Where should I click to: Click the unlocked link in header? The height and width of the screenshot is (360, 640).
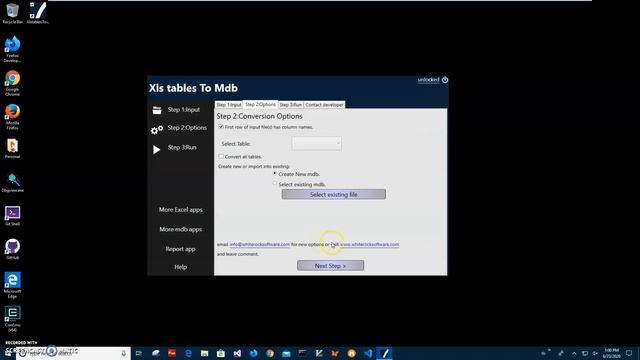point(428,80)
